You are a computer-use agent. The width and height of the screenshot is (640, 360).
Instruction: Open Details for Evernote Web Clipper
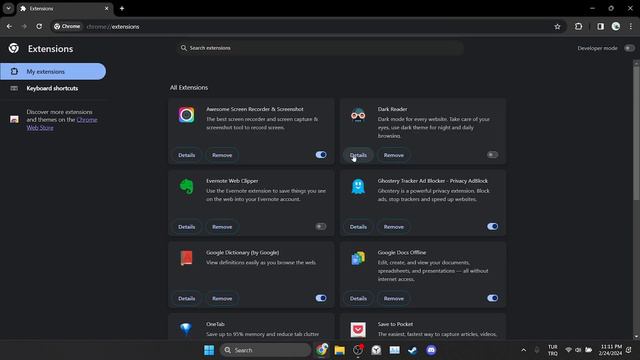[x=187, y=227]
